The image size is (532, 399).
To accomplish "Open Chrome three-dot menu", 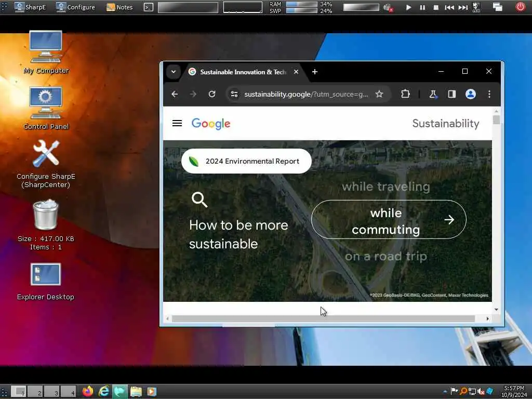I will pyautogui.click(x=489, y=94).
